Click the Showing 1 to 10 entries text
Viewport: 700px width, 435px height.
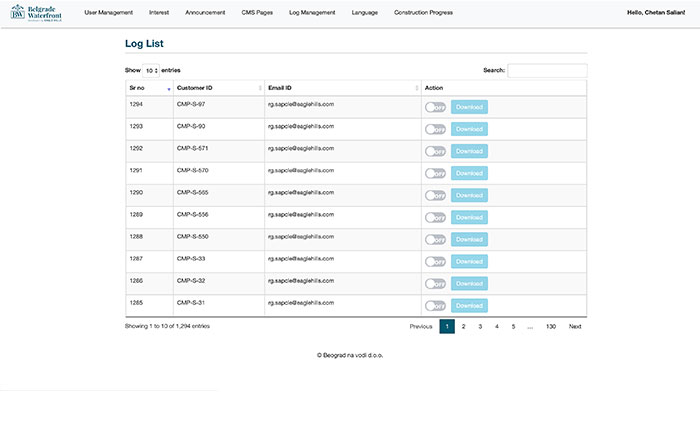point(167,326)
